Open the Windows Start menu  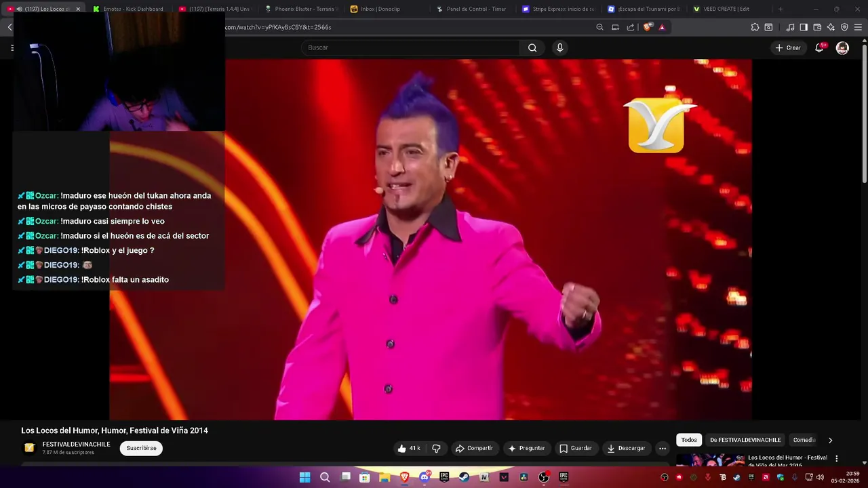click(305, 477)
